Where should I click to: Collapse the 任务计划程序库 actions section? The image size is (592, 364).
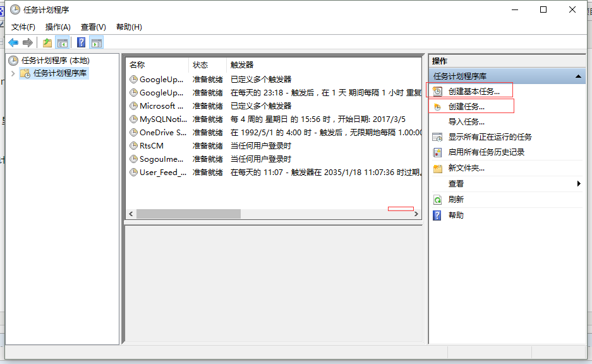pos(579,77)
